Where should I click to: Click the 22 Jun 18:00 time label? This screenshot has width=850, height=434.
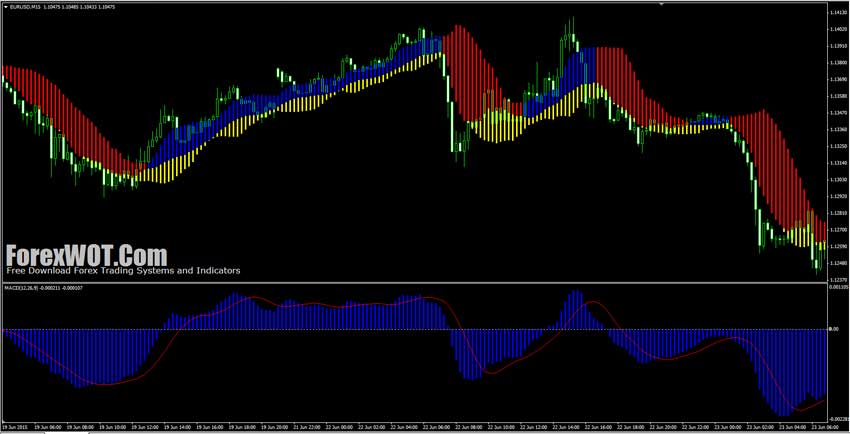630,427
